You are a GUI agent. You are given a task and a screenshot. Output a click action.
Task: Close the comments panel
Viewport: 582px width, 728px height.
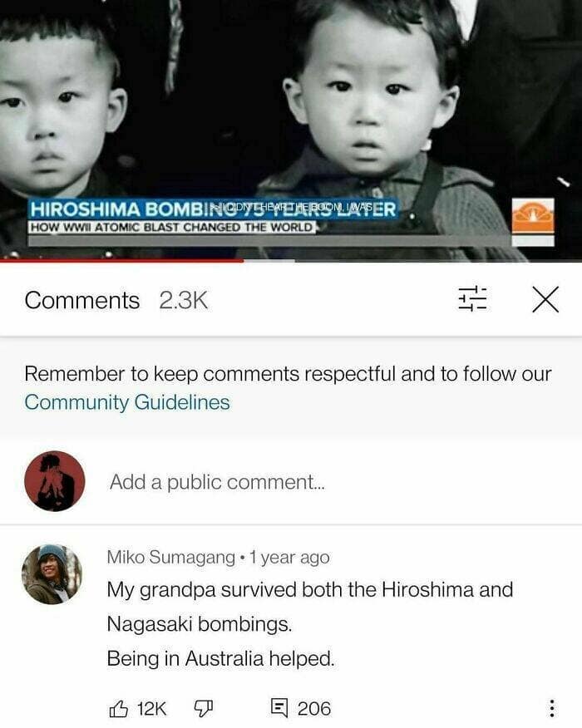coord(545,299)
